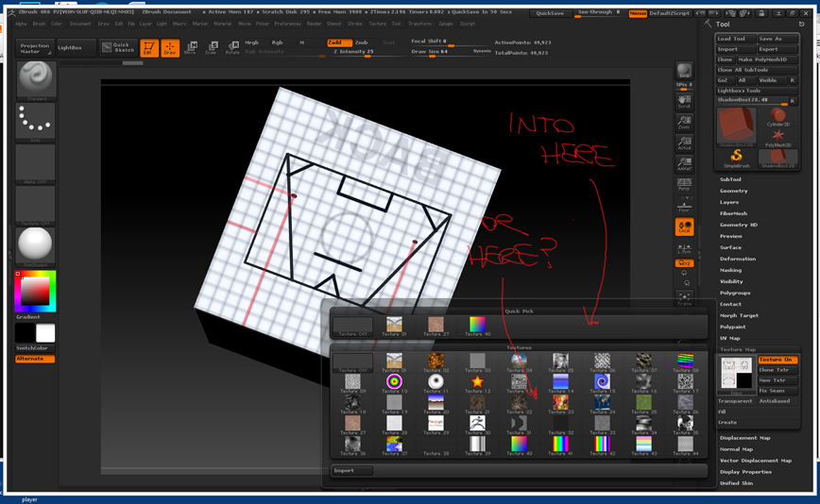Open the Preferences menu

[x=287, y=24]
